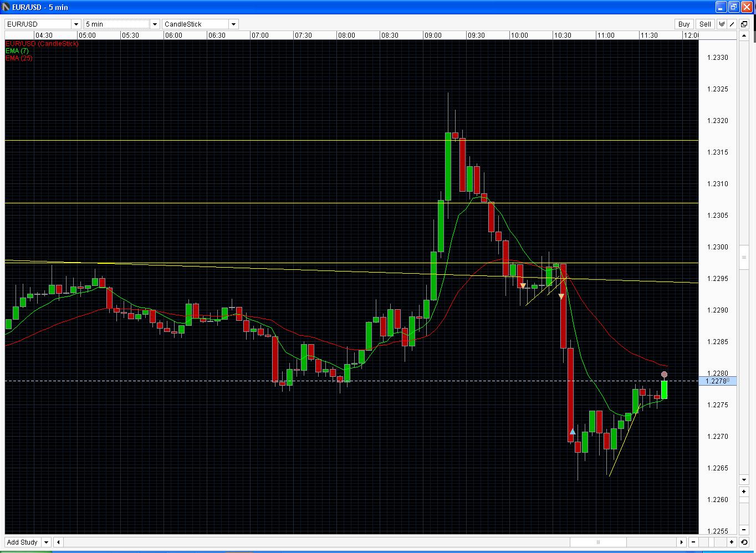Click the EUR/USD (CandleStick) legend label
Screen dimensions: 756x553
click(42, 44)
